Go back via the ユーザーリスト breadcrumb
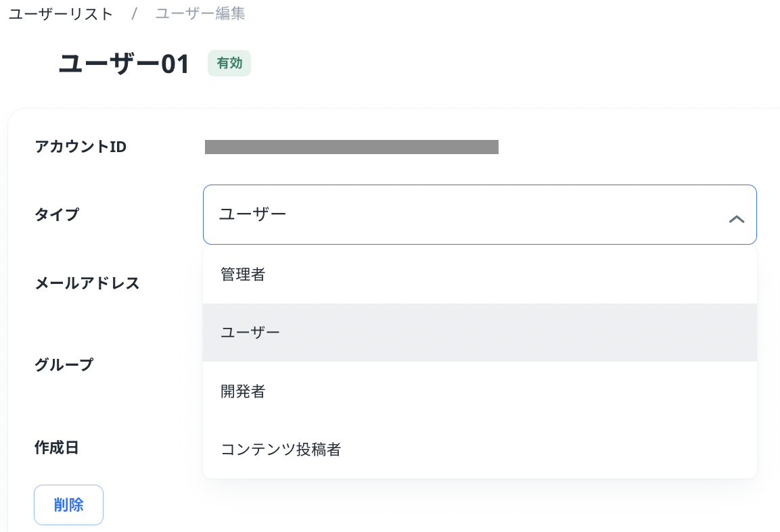 (x=61, y=14)
